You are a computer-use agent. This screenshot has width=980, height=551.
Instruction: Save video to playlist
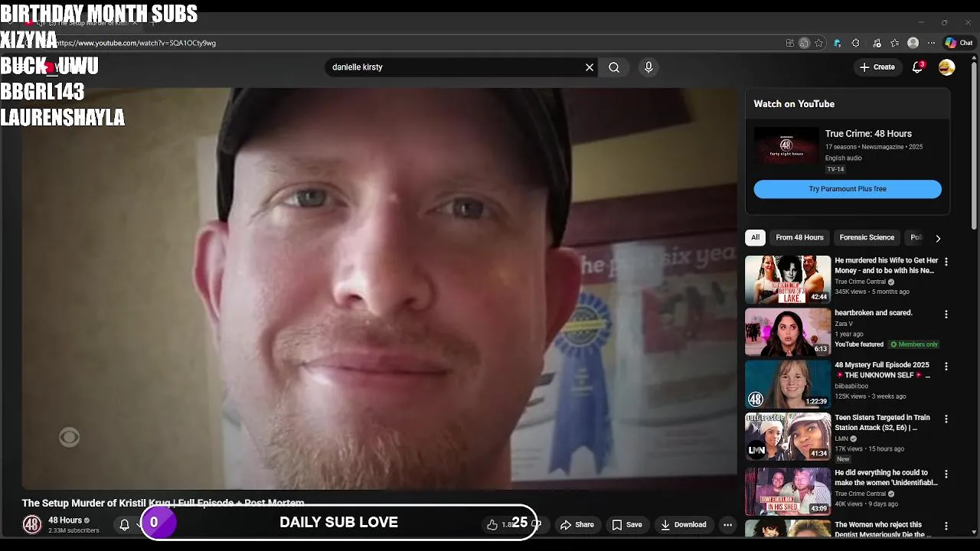pyautogui.click(x=627, y=524)
